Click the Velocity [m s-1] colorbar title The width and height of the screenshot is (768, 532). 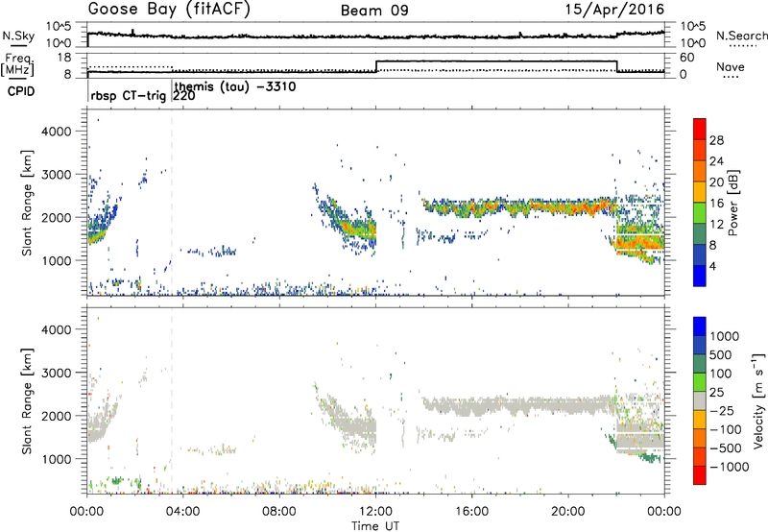click(x=758, y=400)
